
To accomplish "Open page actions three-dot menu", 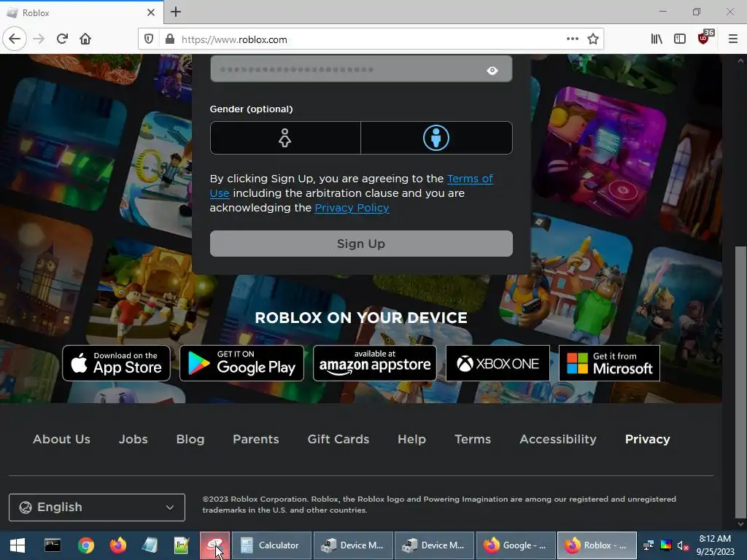I will point(572,39).
